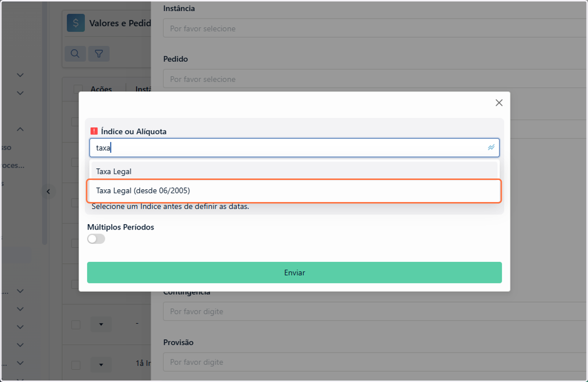Toggle the Múltiplos Períodos switch
The image size is (588, 382).
96,239
